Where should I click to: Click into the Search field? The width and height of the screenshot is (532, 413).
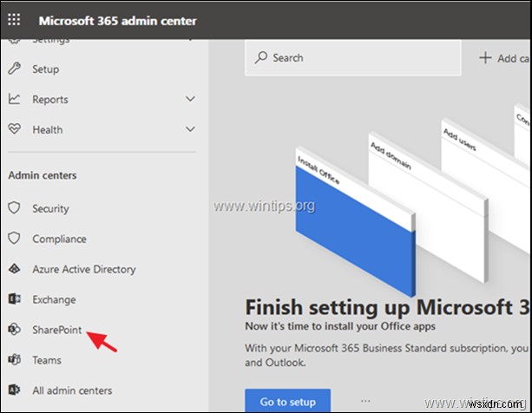[x=353, y=57]
